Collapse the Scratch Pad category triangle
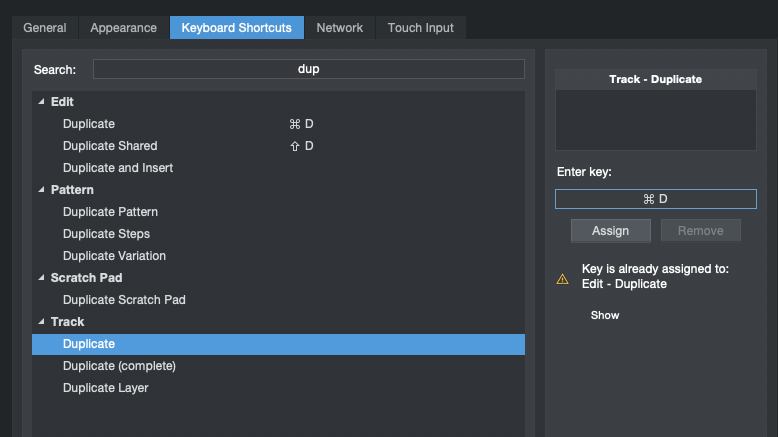This screenshot has width=778, height=437. coord(41,278)
